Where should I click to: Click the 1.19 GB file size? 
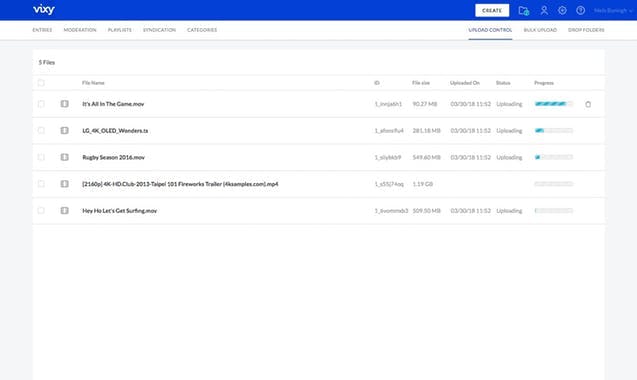click(x=422, y=184)
